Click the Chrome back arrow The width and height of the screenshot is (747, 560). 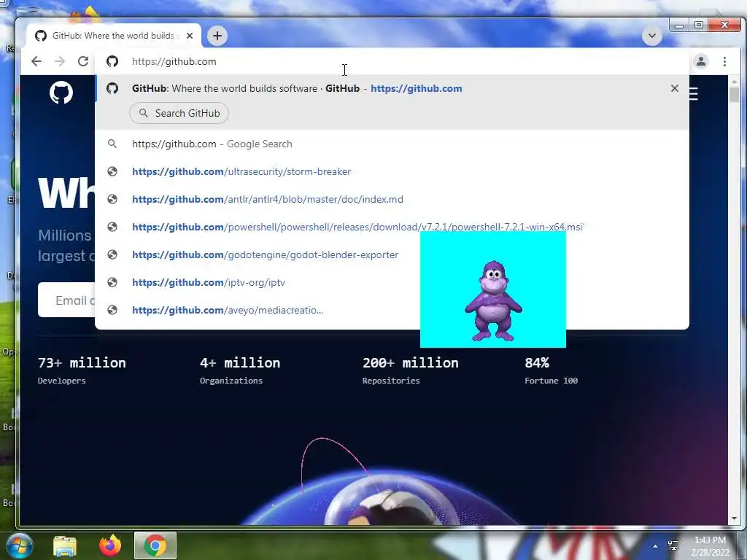[x=36, y=61]
